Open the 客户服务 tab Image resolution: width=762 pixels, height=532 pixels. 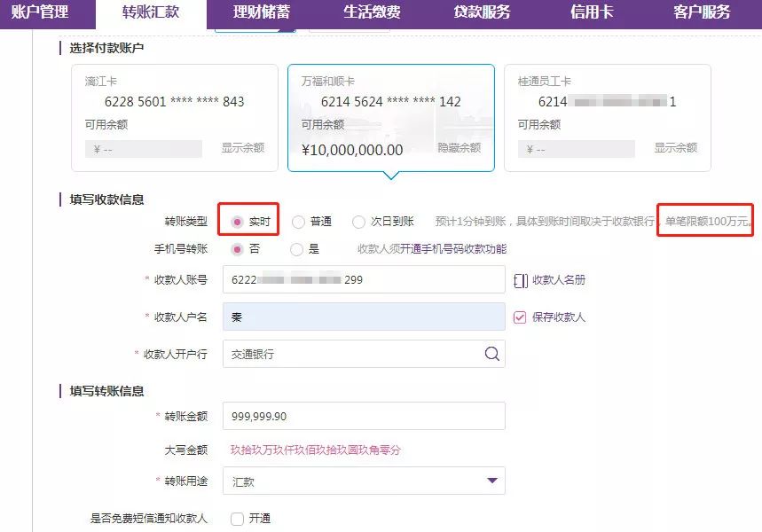(x=702, y=12)
